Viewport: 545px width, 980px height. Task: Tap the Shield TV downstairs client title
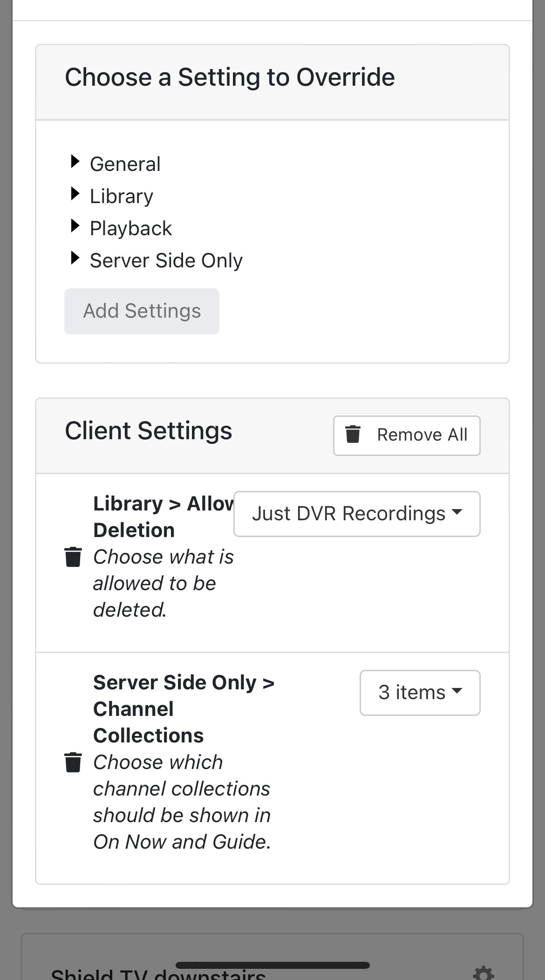pos(158,974)
